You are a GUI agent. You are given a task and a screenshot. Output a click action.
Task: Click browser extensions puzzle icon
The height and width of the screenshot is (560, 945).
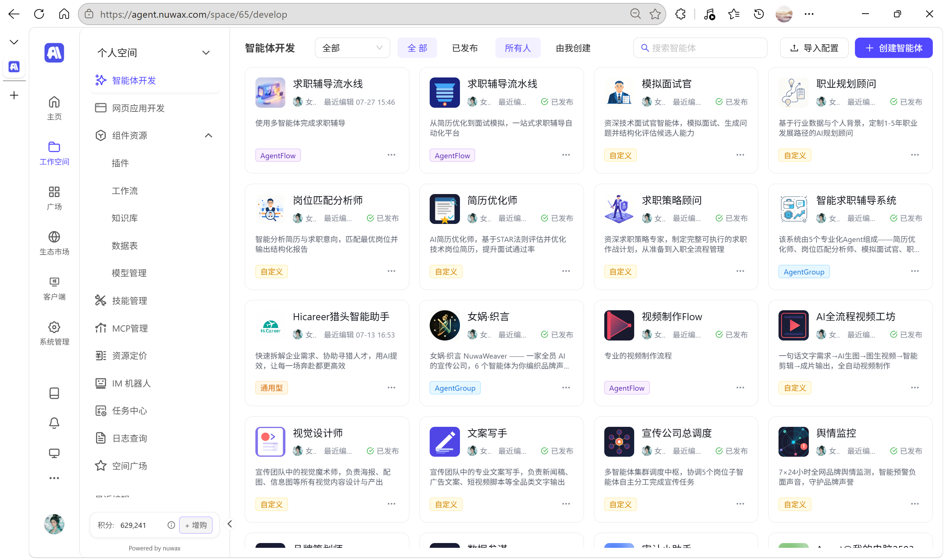pyautogui.click(x=680, y=14)
